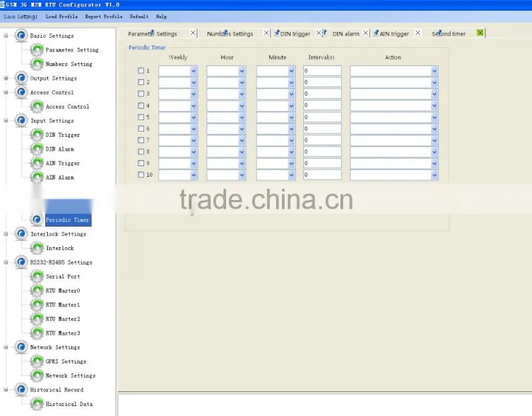Click the Access Control group gear icon
The height and width of the screenshot is (416, 532).
pos(21,92)
